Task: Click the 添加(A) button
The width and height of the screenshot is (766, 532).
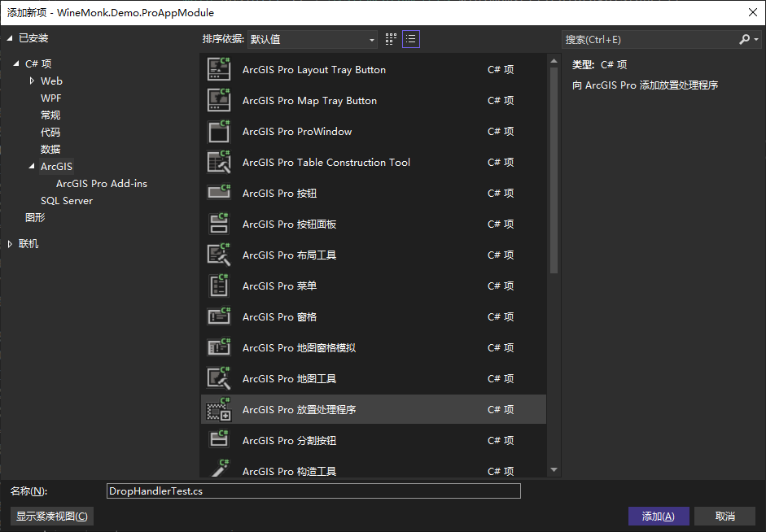Action: [659, 516]
